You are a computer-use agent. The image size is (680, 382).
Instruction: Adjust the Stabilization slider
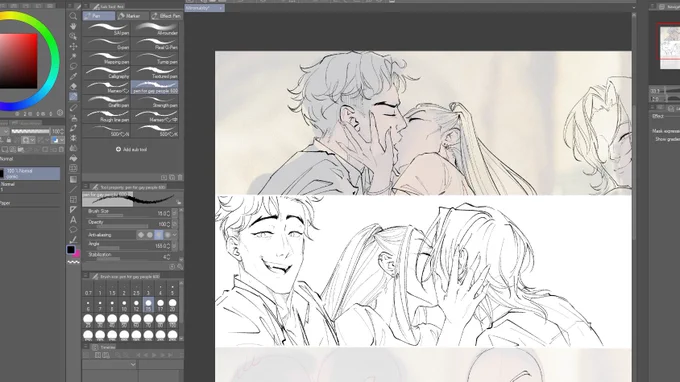122,259
